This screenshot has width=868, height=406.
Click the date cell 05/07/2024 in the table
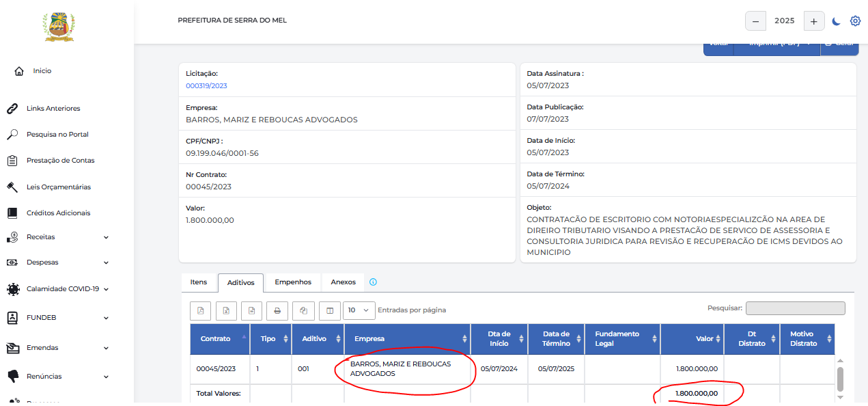(499, 369)
